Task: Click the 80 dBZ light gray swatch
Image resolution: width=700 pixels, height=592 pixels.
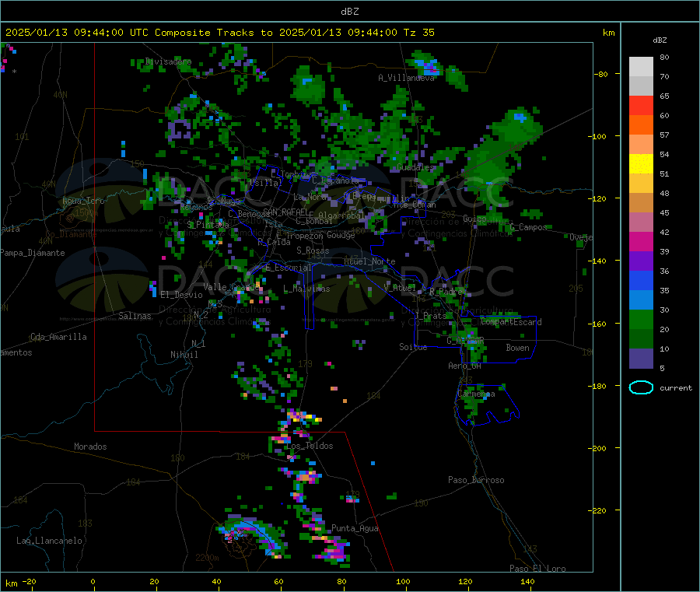Action: coord(641,67)
